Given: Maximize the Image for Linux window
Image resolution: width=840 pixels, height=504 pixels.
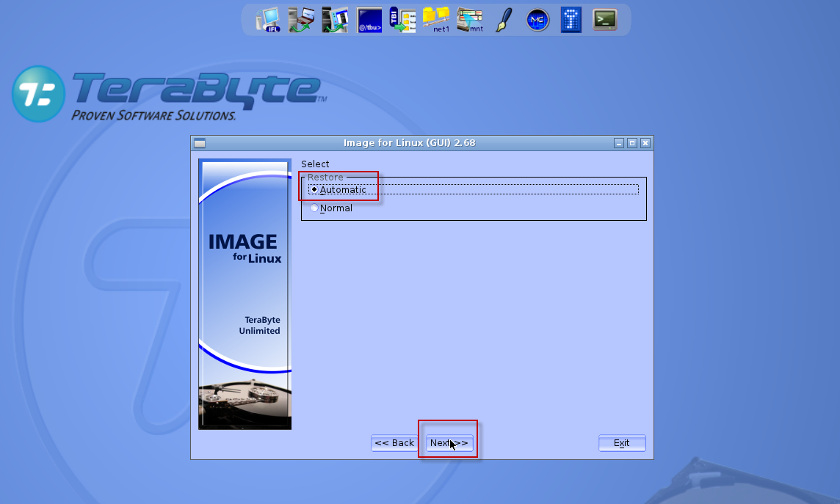Looking at the screenshot, I should pyautogui.click(x=632, y=143).
